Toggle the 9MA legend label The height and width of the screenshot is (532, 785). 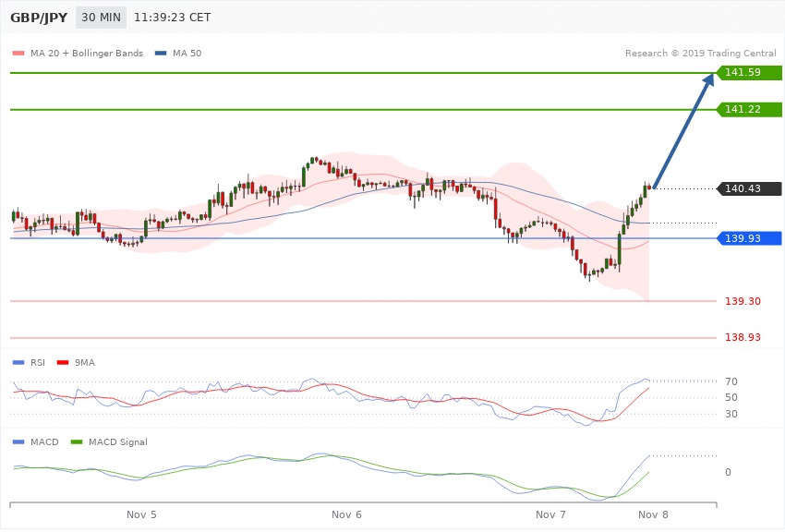coord(85,362)
